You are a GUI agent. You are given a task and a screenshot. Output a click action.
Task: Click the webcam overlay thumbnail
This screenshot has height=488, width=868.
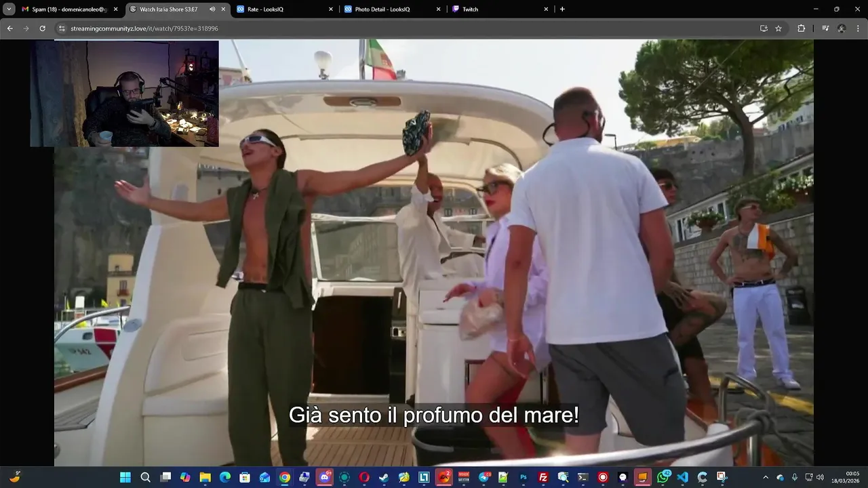click(x=124, y=94)
